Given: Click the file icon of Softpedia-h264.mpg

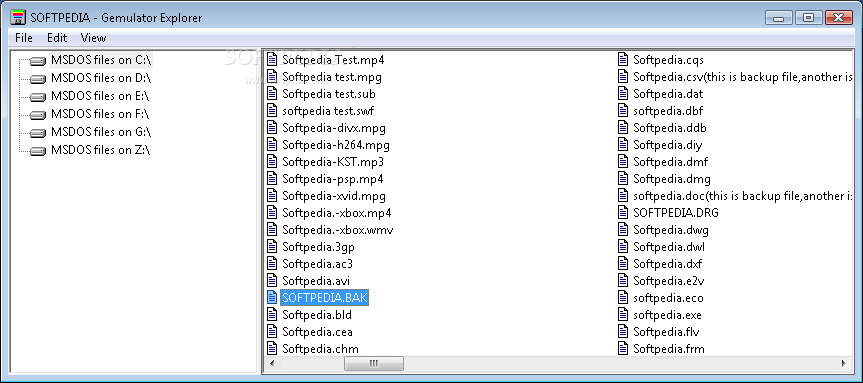Looking at the screenshot, I should [272, 144].
